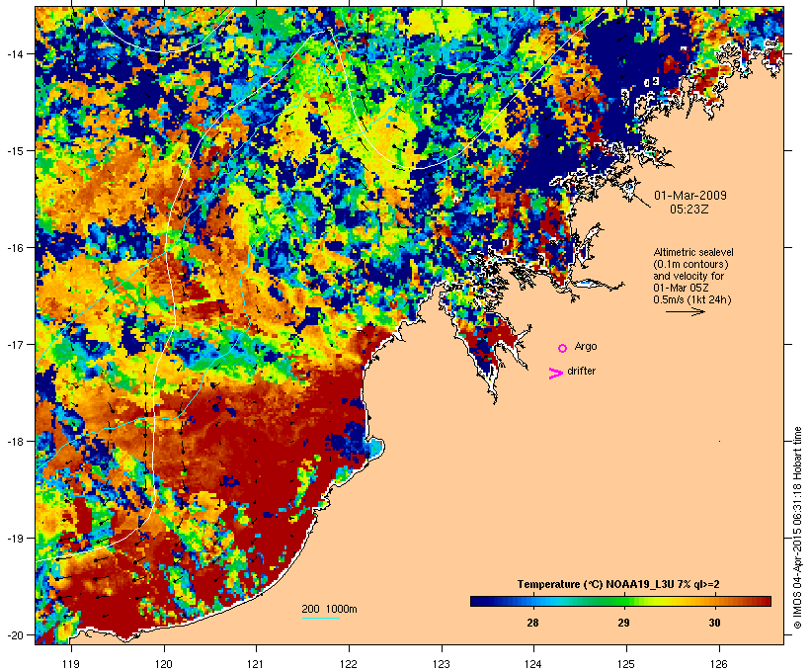Image resolution: width=810 pixels, height=672 pixels.
Task: Click longitude axis label 126
Action: tap(719, 664)
